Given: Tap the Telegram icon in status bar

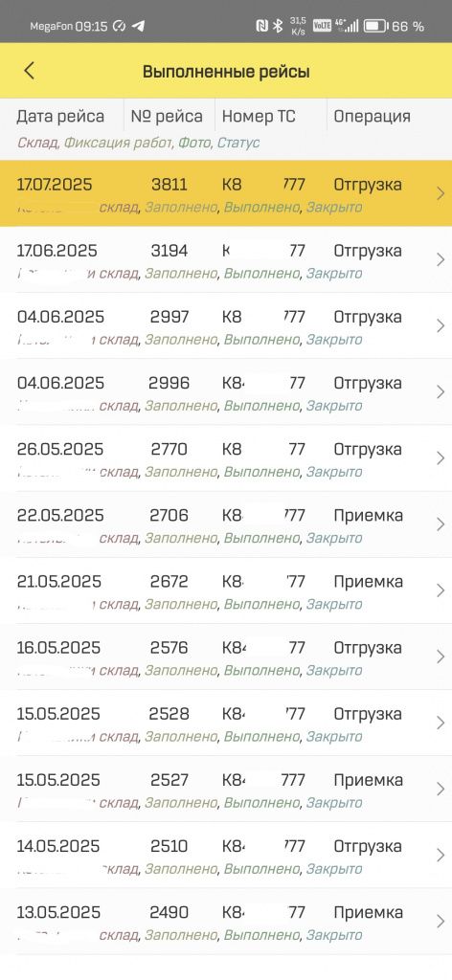Looking at the screenshot, I should pos(138,26).
